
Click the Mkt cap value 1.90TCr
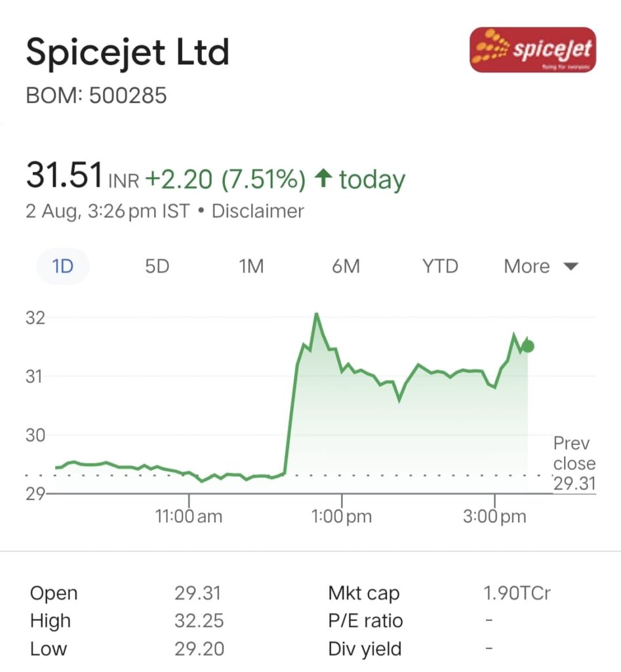517,593
